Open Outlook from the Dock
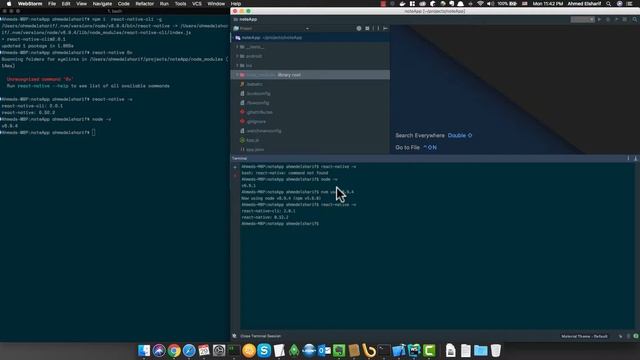The width and height of the screenshot is (640, 360). [x=324, y=351]
